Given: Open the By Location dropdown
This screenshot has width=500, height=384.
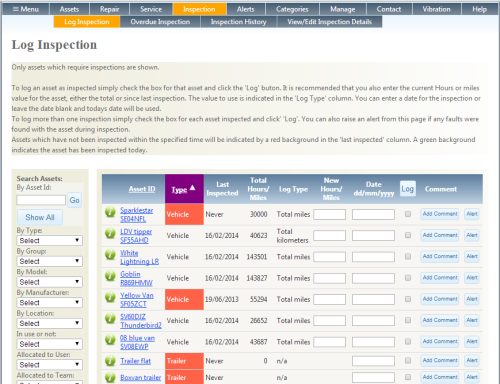Looking at the screenshot, I should coord(49,323).
